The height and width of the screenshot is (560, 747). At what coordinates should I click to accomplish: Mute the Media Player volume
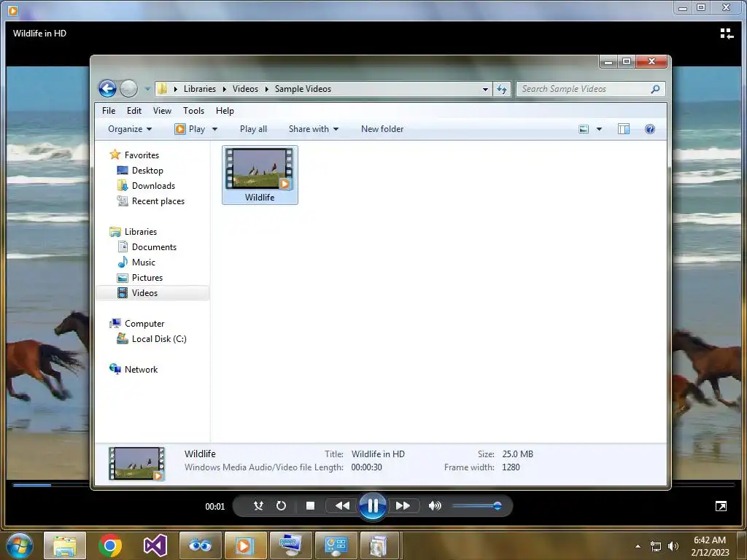[435, 506]
